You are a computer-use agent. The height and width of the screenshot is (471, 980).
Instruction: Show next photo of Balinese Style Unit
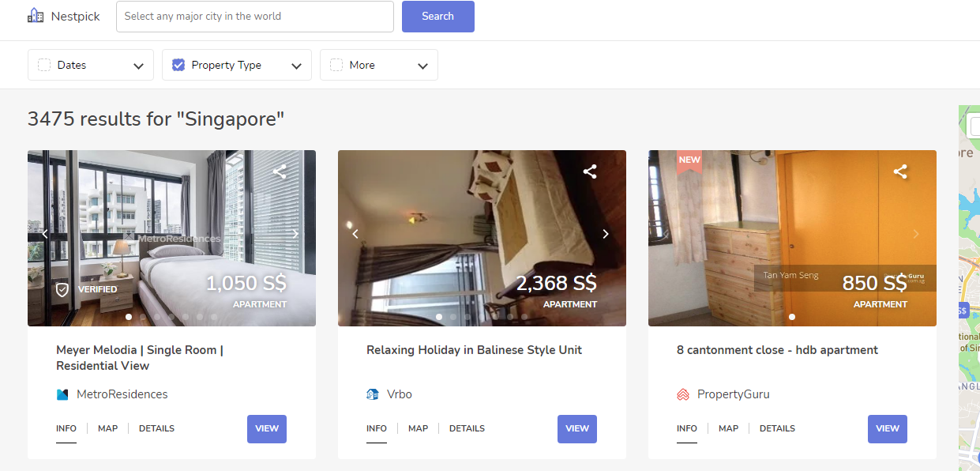point(606,234)
